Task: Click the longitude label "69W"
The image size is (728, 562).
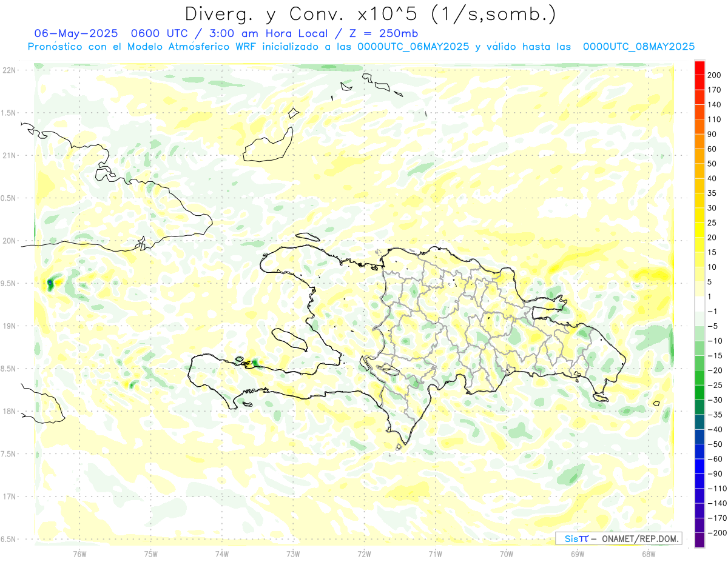Action: point(578,554)
